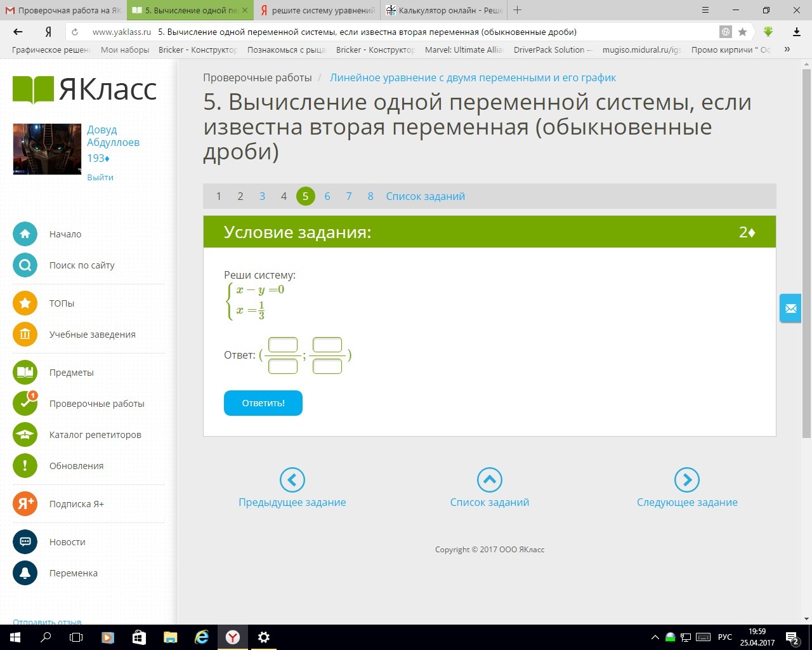Open the DriverPack Solution bookmark
Viewport: 812px width, 650px height.
[x=552, y=50]
